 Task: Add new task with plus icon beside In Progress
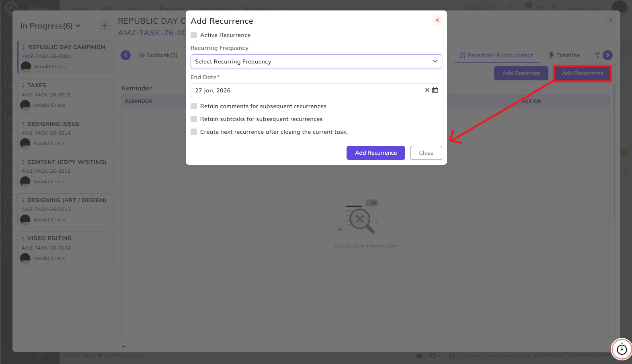click(x=105, y=26)
